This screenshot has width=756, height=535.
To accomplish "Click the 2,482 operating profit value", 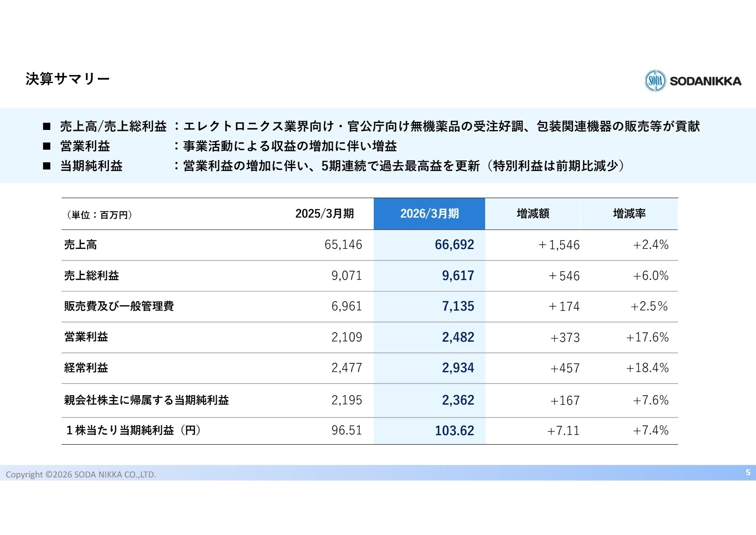I will click(x=458, y=337).
